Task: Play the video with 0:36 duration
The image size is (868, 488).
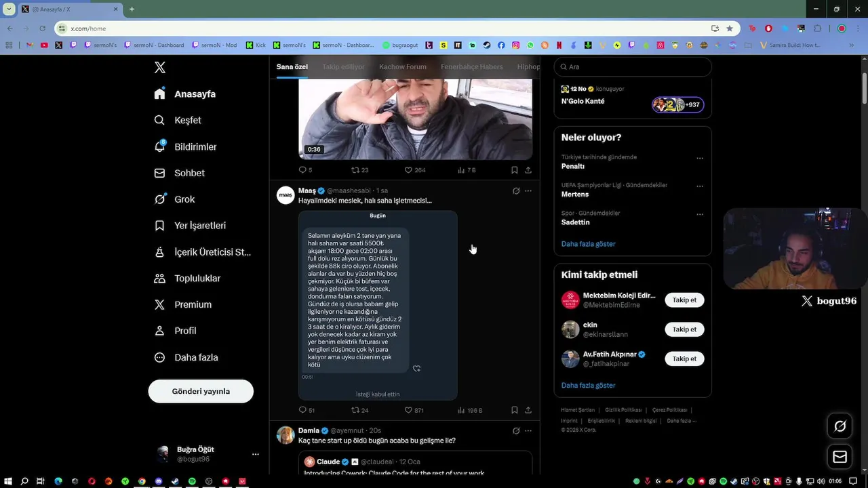Action: point(415,119)
